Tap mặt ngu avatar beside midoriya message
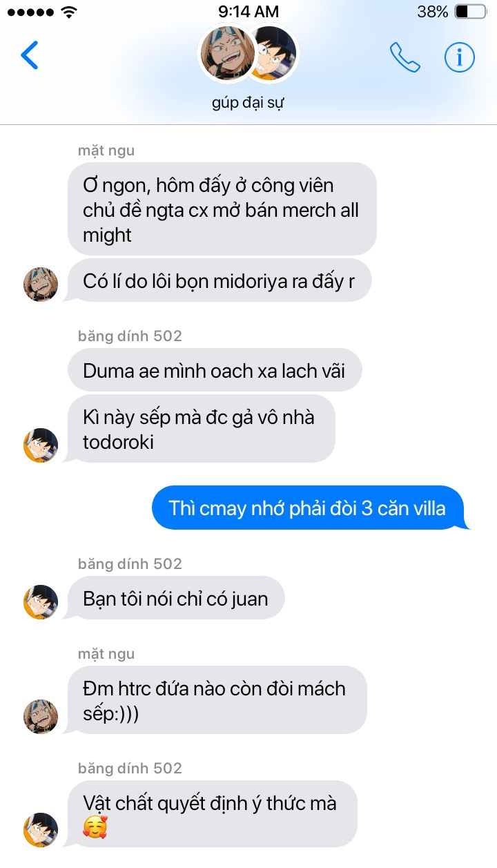 pyautogui.click(x=41, y=284)
